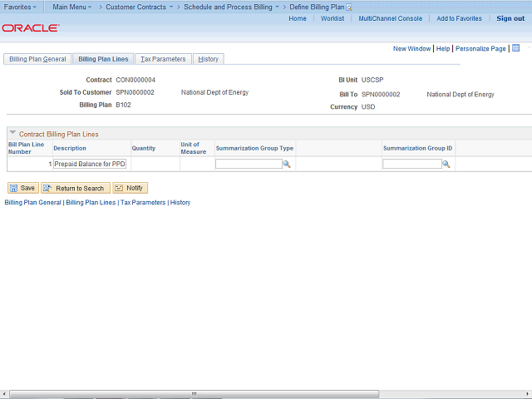Click the scrollbar right arrow
This screenshot has width=532, height=399.
(528, 394)
